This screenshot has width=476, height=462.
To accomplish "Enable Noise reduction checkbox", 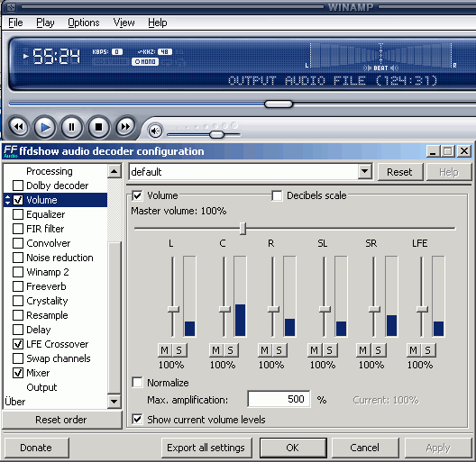I will point(18,258).
